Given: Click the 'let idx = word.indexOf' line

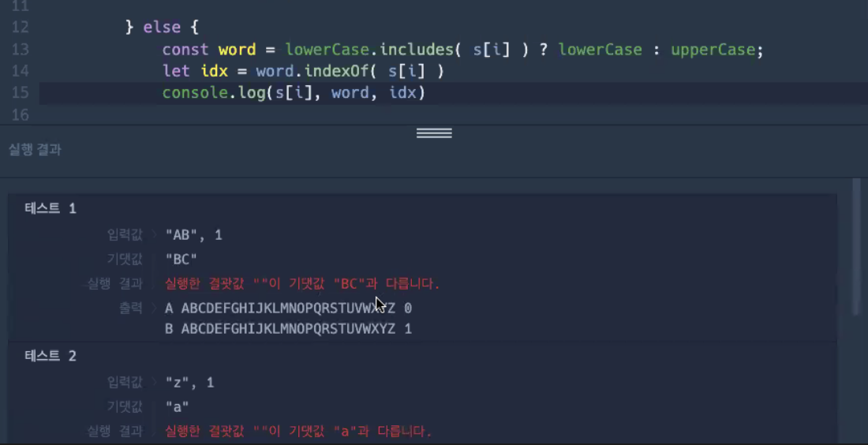Looking at the screenshot, I should [303, 71].
